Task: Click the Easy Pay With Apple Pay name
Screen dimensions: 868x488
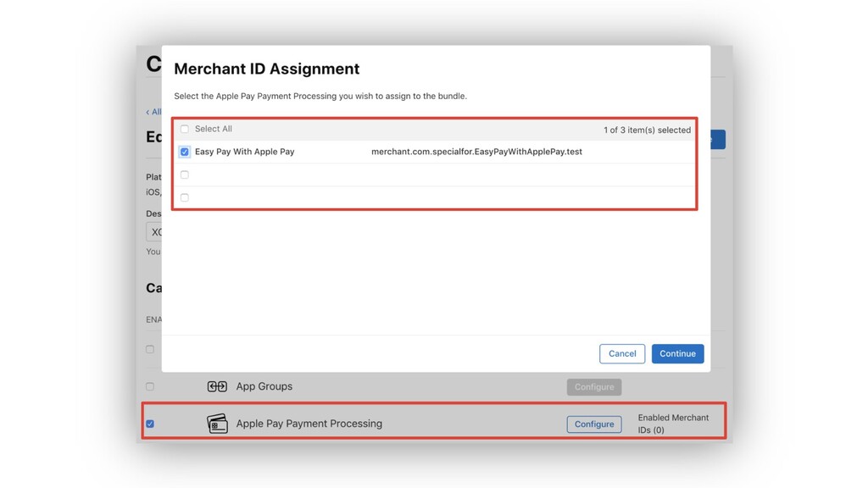Action: pyautogui.click(x=245, y=152)
